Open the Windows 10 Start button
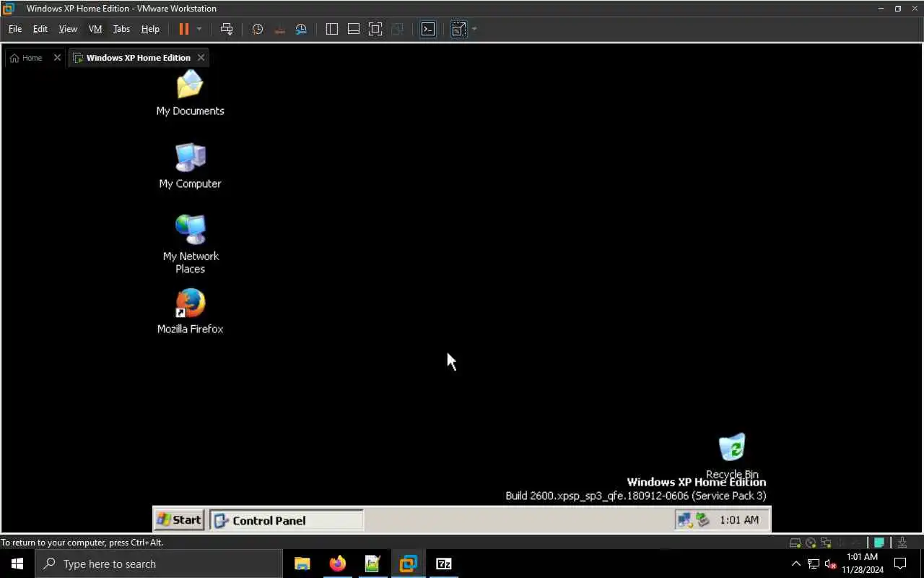This screenshot has width=924, height=578. [17, 564]
